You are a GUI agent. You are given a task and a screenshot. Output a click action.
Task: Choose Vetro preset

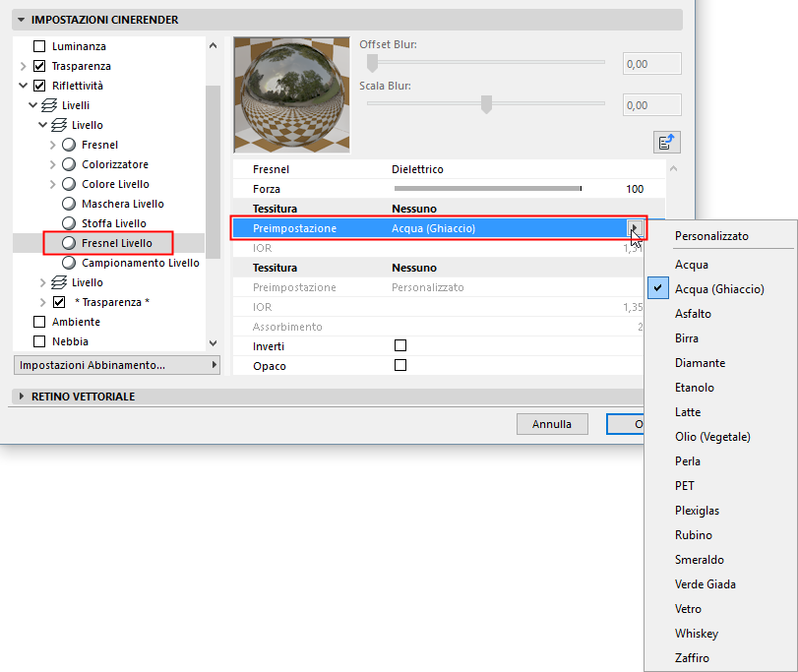click(x=720, y=609)
